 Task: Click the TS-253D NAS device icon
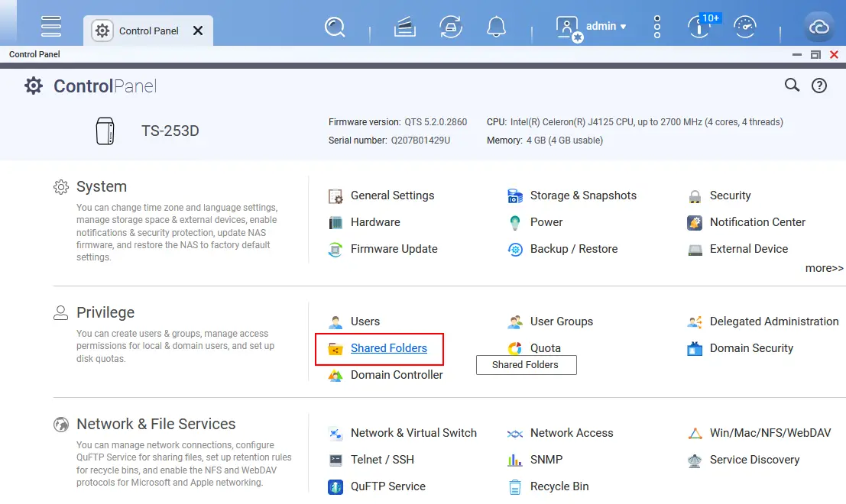pos(105,131)
